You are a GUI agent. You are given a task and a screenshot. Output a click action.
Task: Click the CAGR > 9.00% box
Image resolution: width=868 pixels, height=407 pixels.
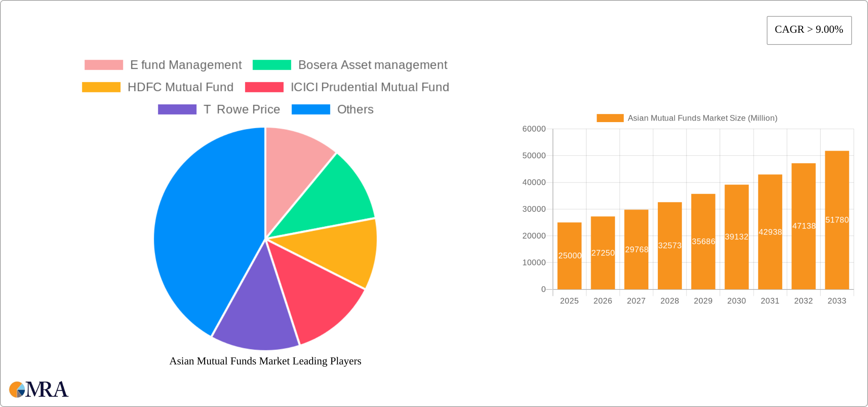809,30
